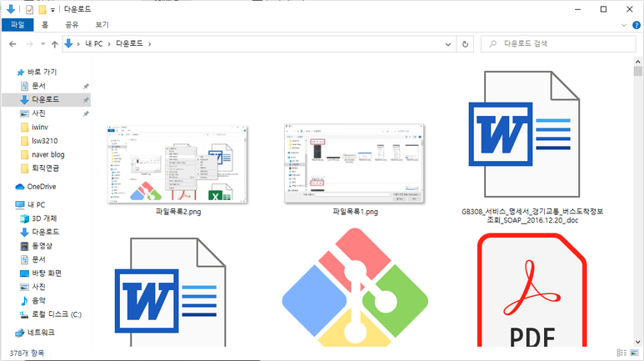Switch to details view icon in status bar

point(622,353)
